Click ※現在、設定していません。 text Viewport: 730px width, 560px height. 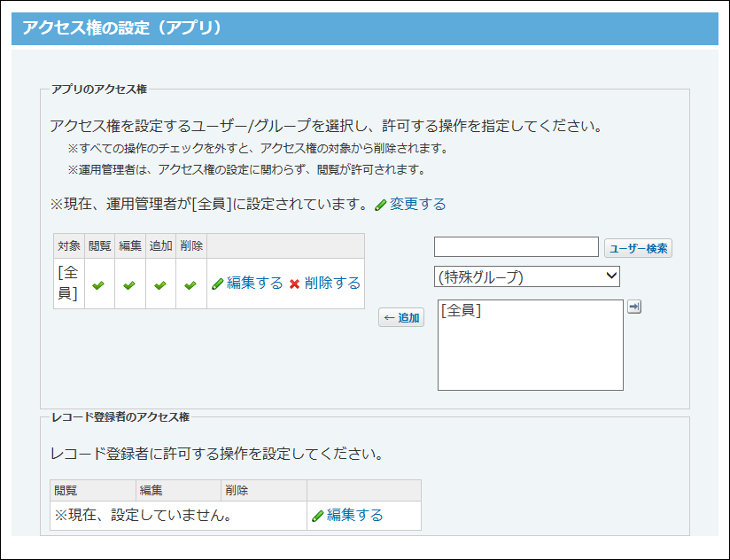click(x=144, y=515)
